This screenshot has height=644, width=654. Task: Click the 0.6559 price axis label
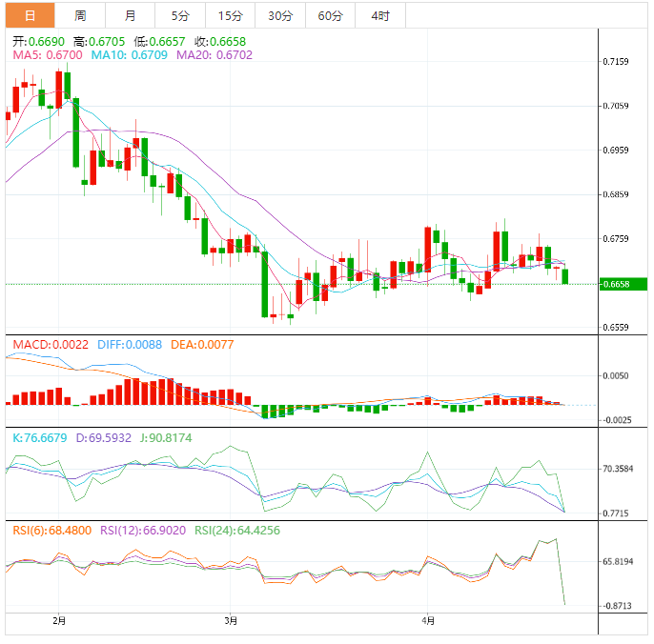pyautogui.click(x=616, y=328)
